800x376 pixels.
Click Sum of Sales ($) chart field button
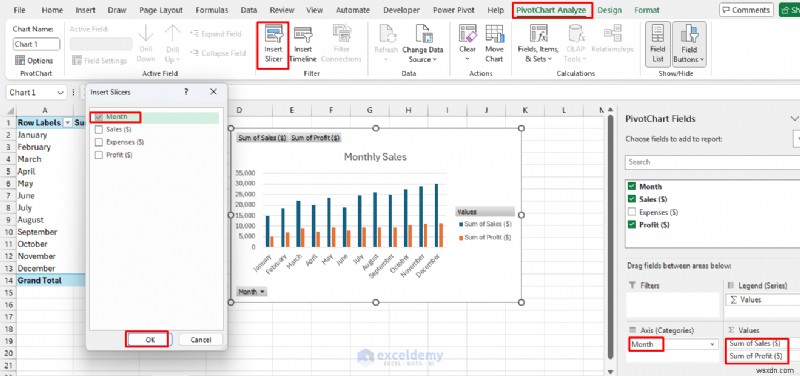coord(262,138)
